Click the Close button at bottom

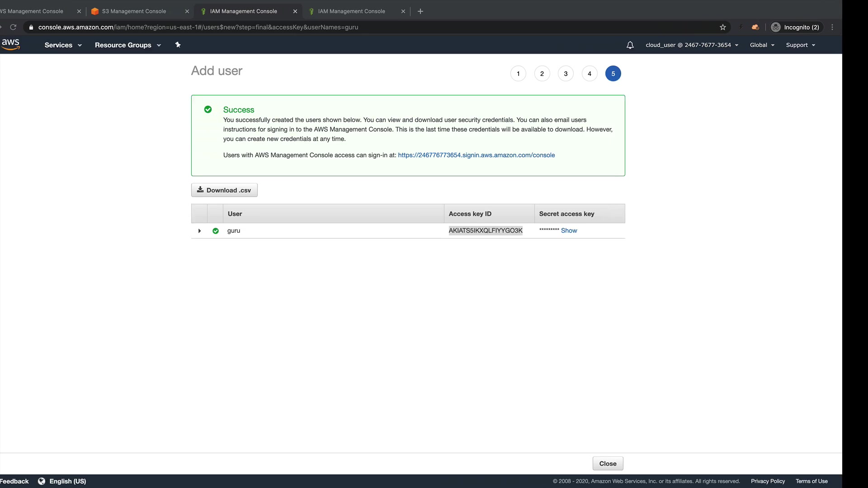[x=608, y=464]
